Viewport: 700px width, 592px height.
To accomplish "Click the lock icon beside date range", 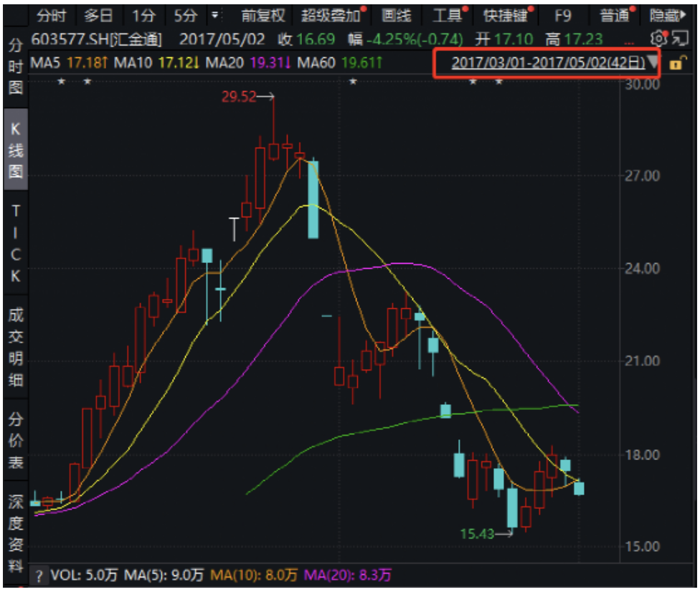I will [676, 64].
